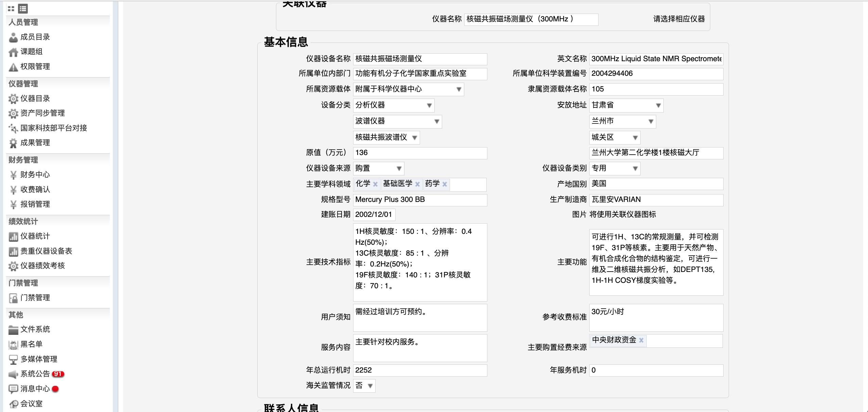Click yen icon beside 财务中心
868x412 pixels.
pyautogui.click(x=13, y=175)
